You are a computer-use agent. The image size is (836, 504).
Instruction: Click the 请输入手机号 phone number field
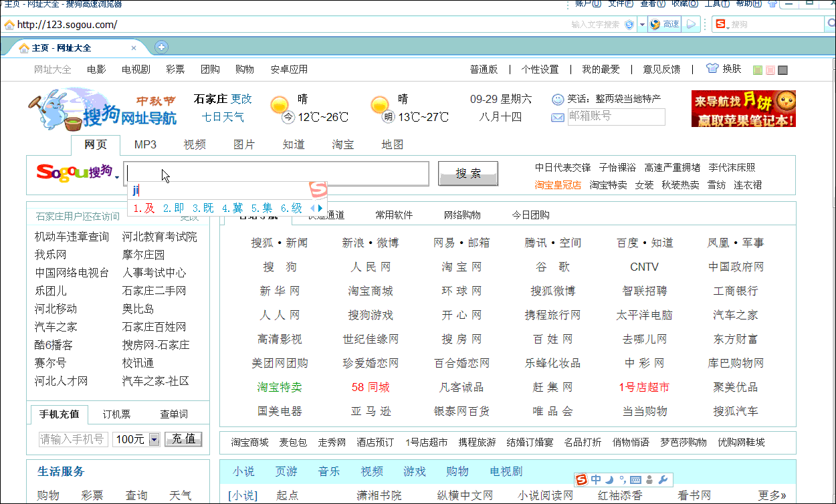click(x=73, y=439)
